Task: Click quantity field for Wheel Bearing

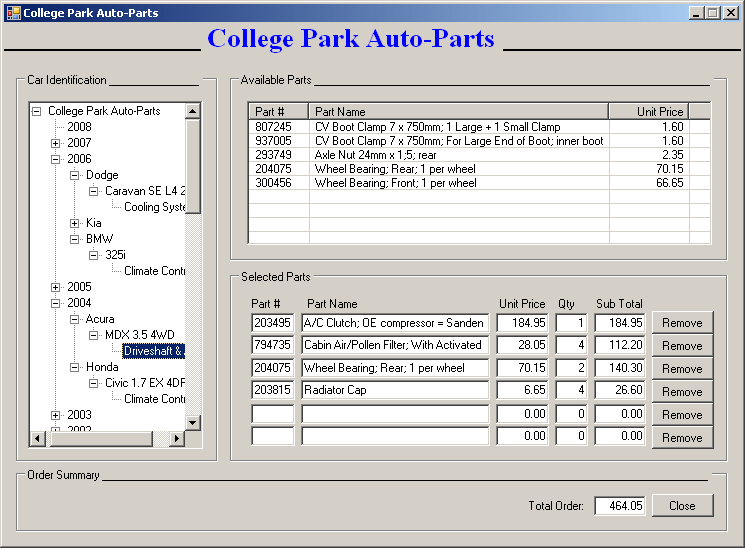Action: click(x=571, y=368)
